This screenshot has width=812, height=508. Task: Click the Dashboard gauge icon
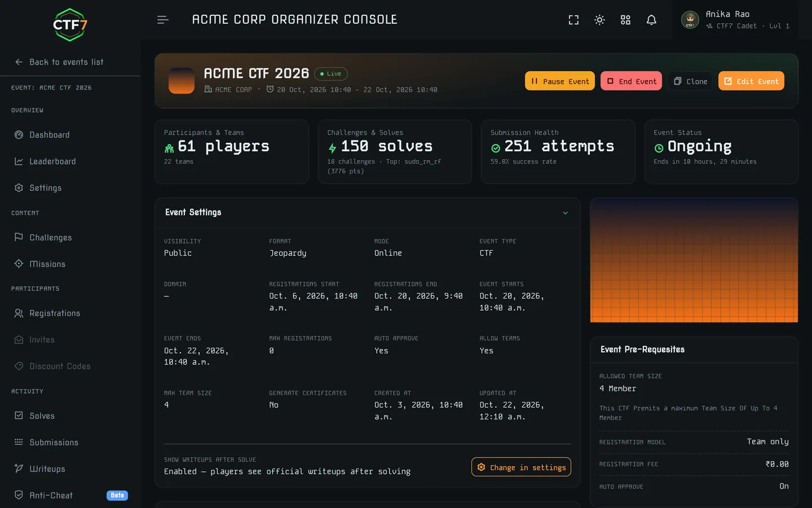[19, 135]
